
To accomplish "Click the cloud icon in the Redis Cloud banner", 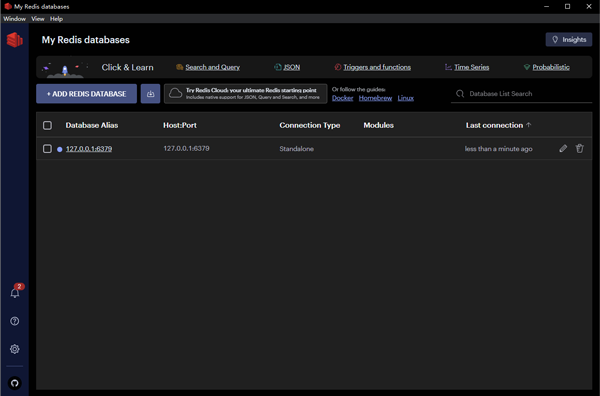I will pyautogui.click(x=175, y=93).
